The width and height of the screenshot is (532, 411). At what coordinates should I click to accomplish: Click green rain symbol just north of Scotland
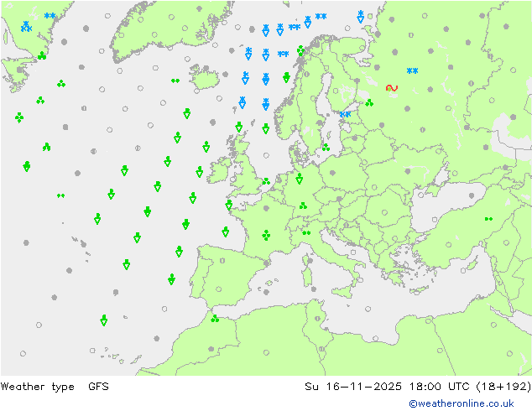pyautogui.click(x=239, y=127)
